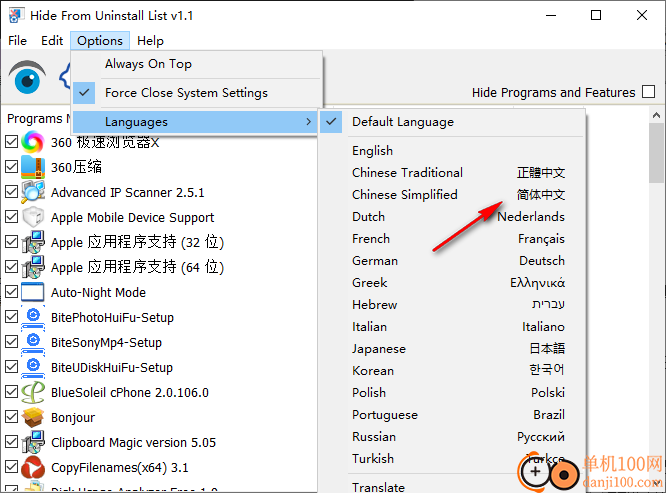Click the BlueSoleil cPhone icon
The width and height of the screenshot is (666, 493).
coord(33,392)
